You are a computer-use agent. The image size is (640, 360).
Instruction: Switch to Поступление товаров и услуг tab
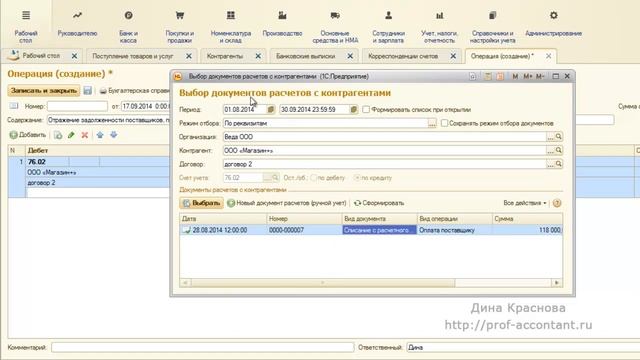tap(133, 56)
